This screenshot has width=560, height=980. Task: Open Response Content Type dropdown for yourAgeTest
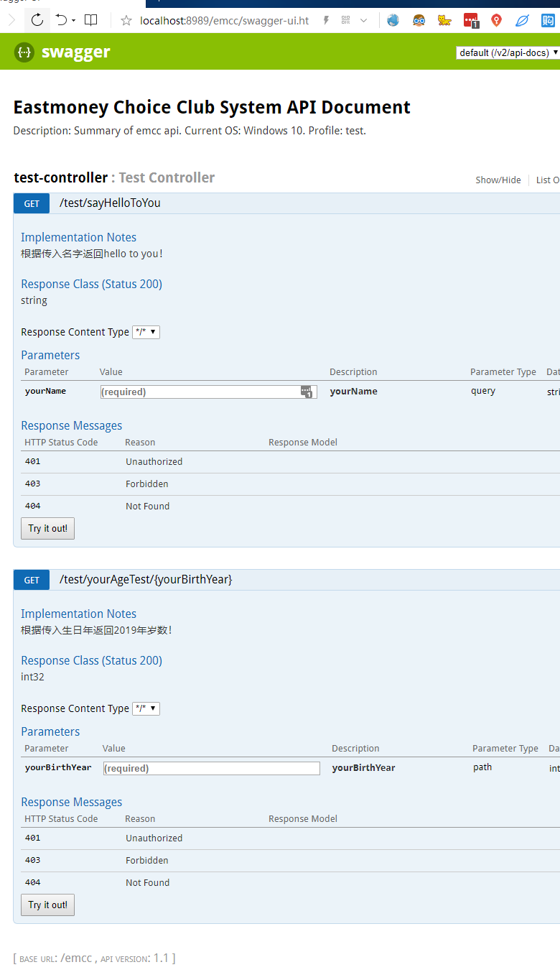click(146, 708)
